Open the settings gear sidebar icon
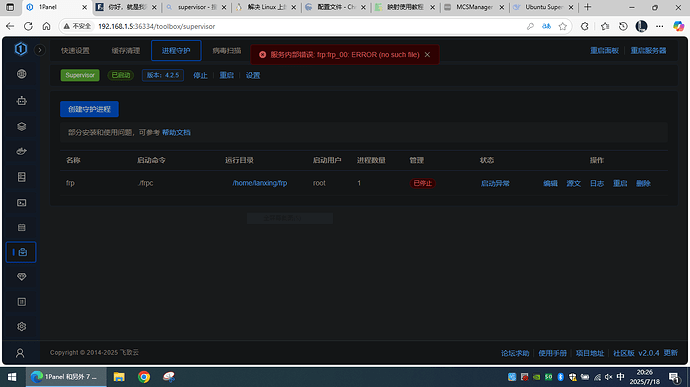Screen dimensions: 690x387 coord(21,327)
